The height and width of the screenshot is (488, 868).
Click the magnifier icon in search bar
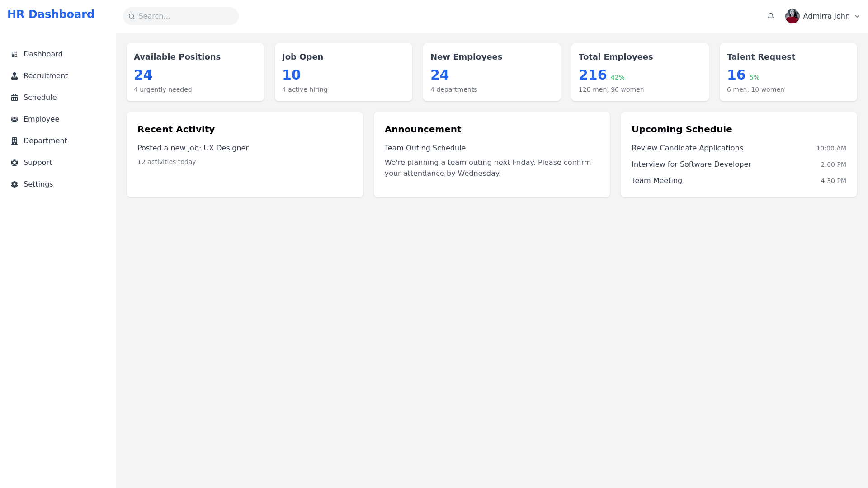[132, 16]
